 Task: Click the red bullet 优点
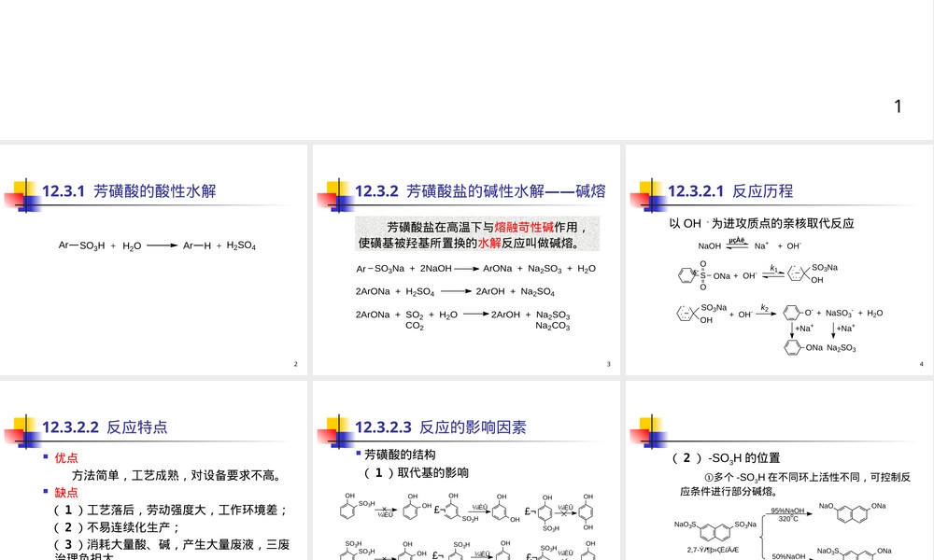pos(66,458)
